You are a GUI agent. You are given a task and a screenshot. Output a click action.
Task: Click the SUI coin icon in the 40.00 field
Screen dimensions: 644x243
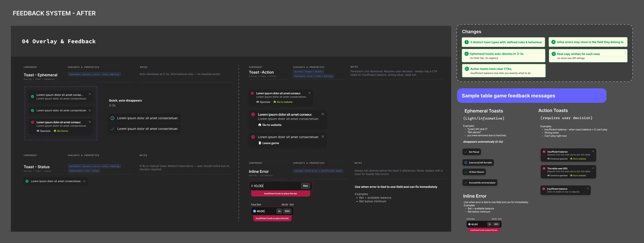click(x=255, y=211)
